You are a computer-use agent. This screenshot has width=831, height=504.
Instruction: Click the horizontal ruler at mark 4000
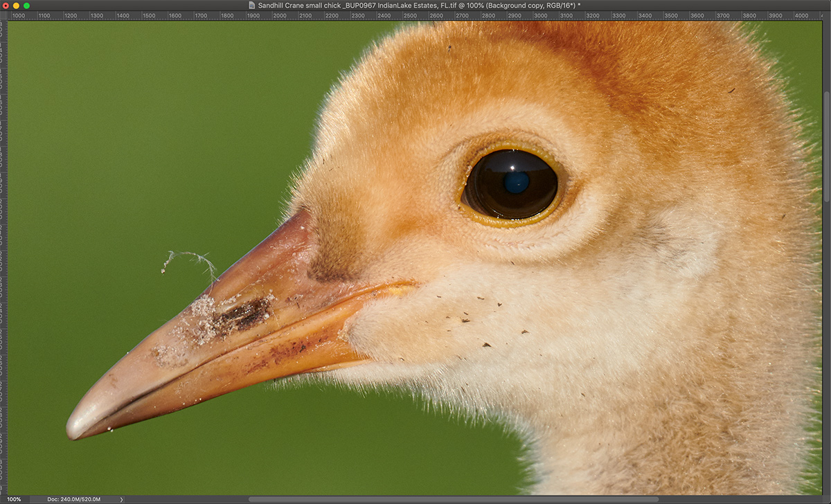[801, 15]
